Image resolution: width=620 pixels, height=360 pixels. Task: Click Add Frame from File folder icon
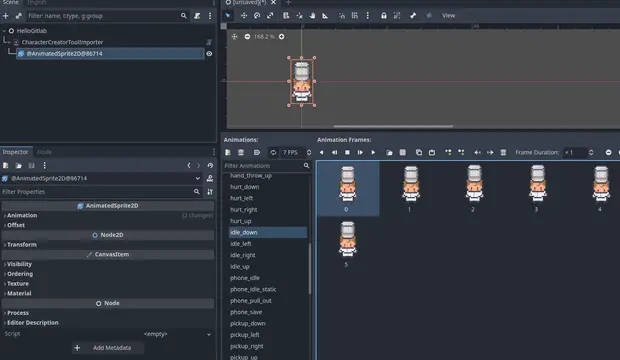(x=389, y=152)
